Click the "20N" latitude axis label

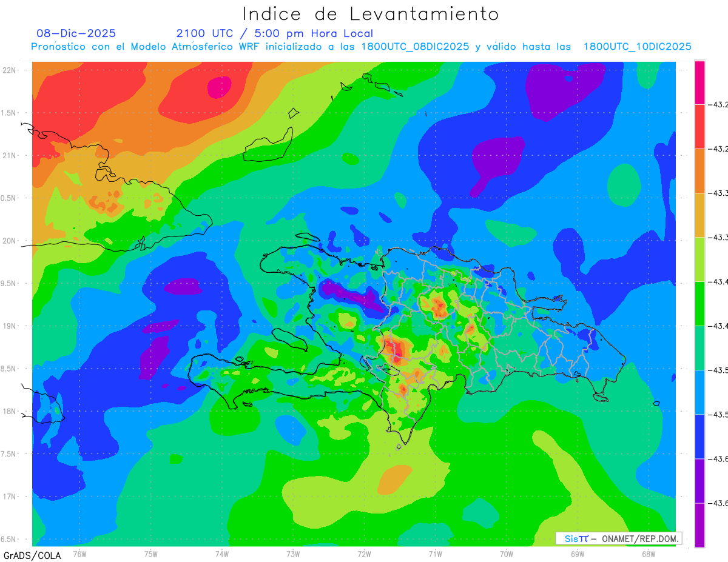click(x=9, y=241)
